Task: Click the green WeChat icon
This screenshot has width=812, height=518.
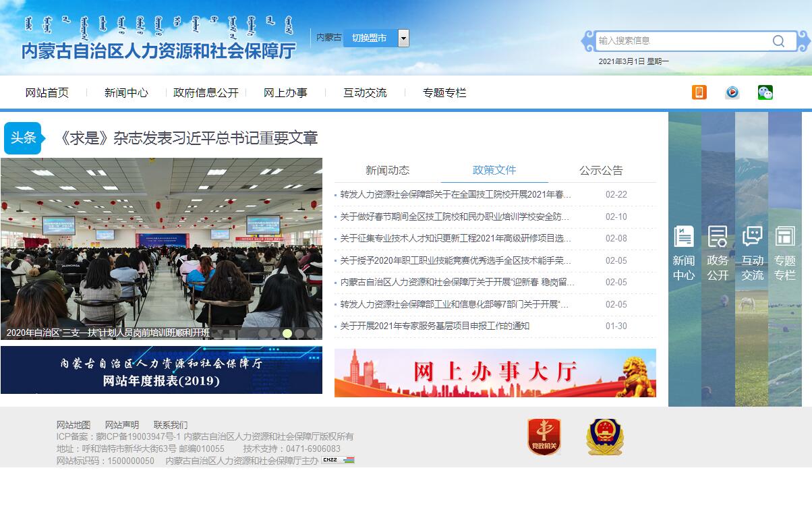Action: coord(765,92)
